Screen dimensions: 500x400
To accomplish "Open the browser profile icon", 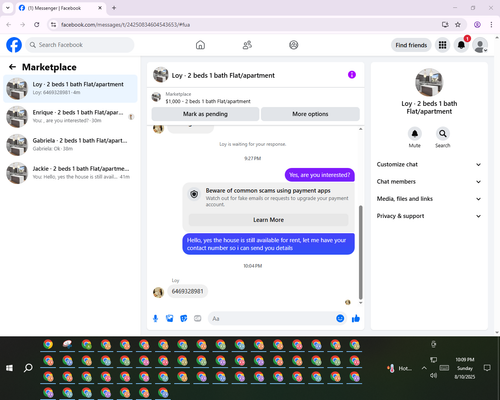I will [477, 25].
